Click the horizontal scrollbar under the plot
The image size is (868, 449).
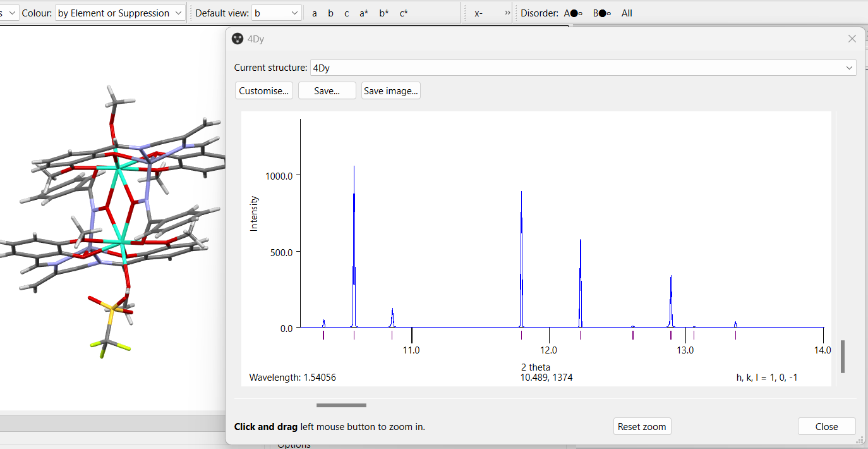pyautogui.click(x=341, y=405)
